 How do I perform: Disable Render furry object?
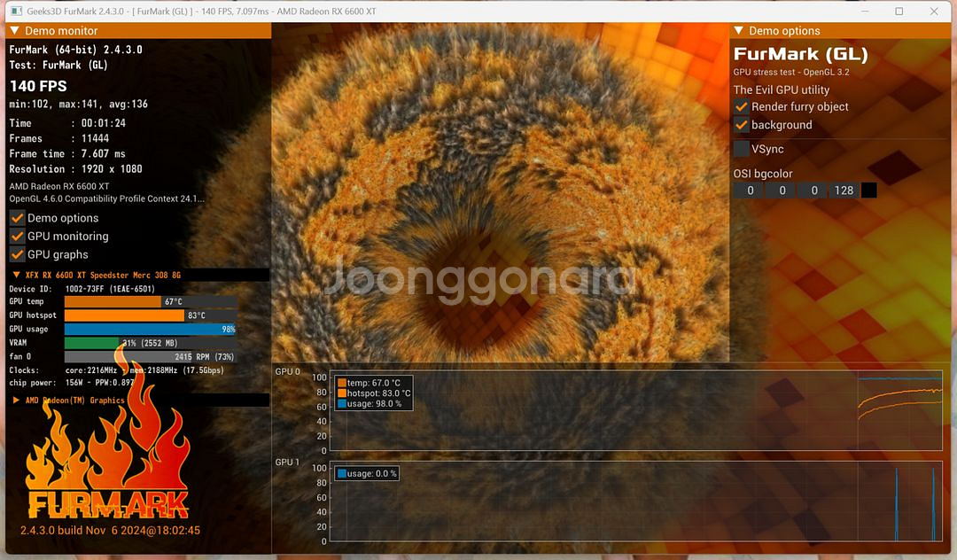pyautogui.click(x=742, y=106)
